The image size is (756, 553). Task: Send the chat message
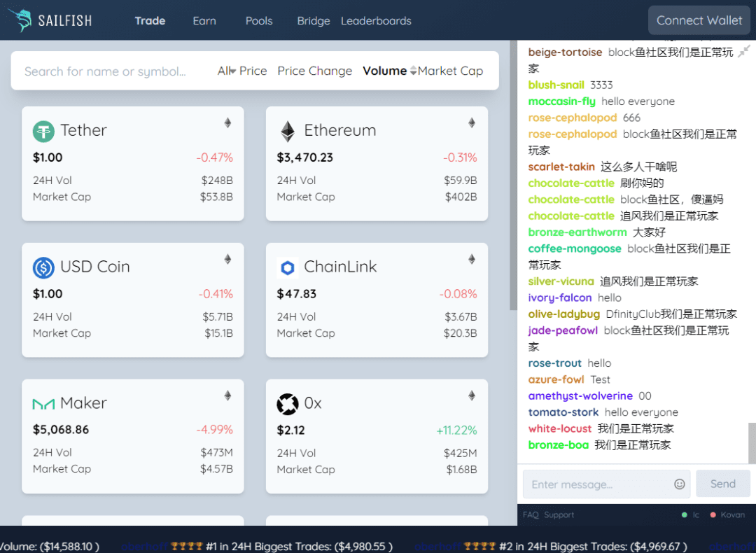(722, 484)
